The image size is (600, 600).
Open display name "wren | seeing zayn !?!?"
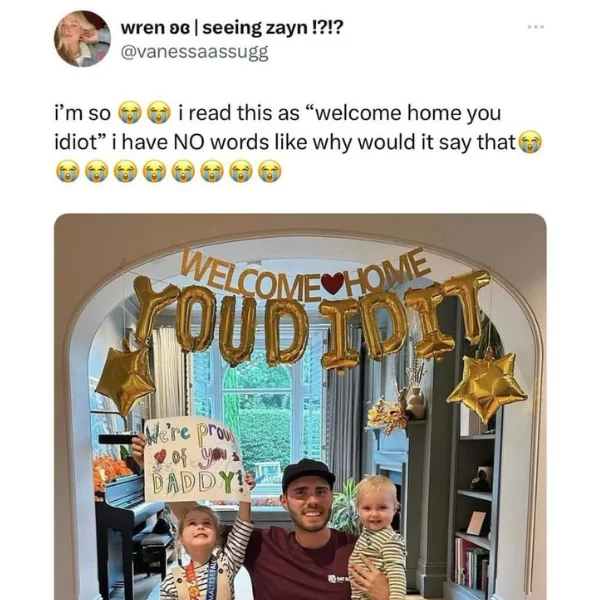click(232, 28)
